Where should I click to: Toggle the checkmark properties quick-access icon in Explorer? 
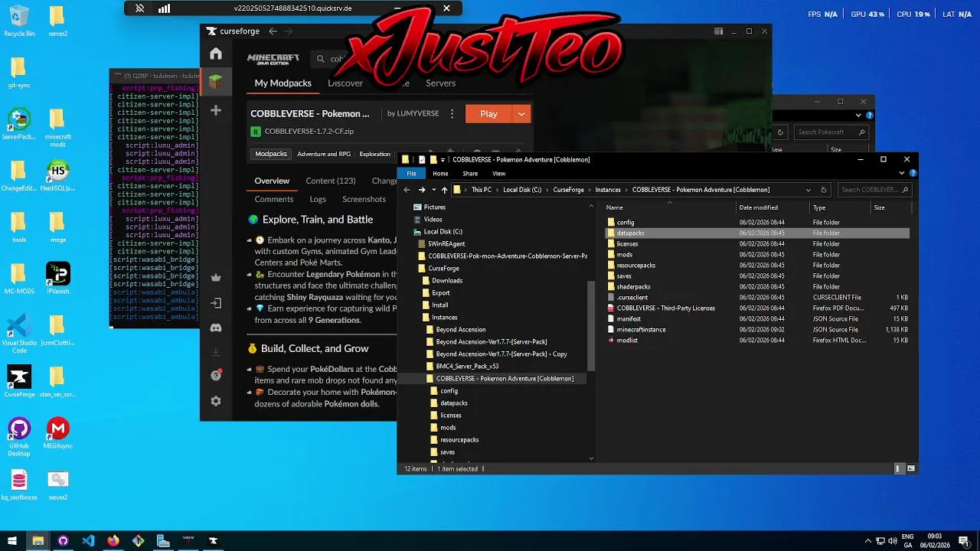pos(422,160)
